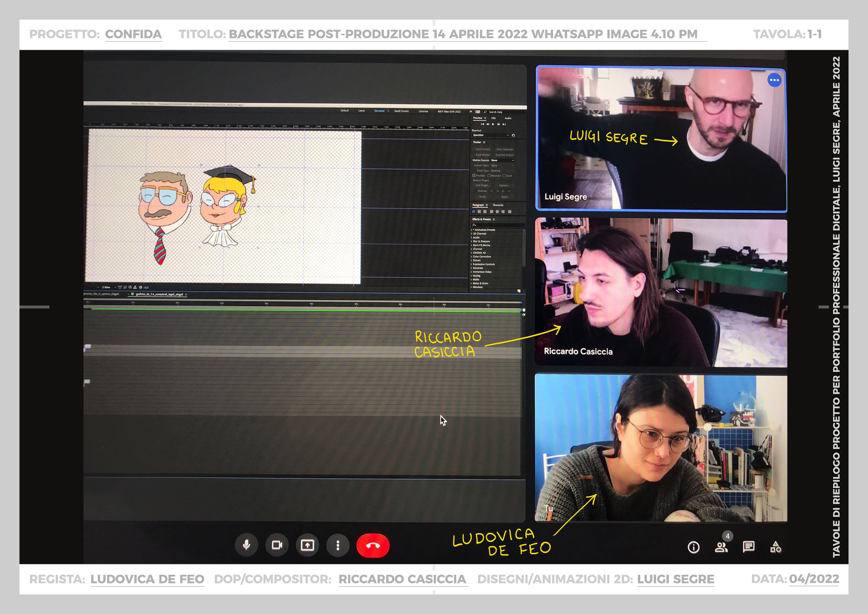Expand the Boris FX Mocha category

[x=471, y=245]
